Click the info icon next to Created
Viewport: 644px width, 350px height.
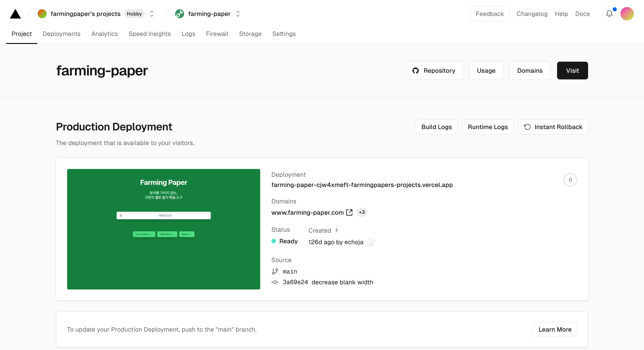pos(336,230)
